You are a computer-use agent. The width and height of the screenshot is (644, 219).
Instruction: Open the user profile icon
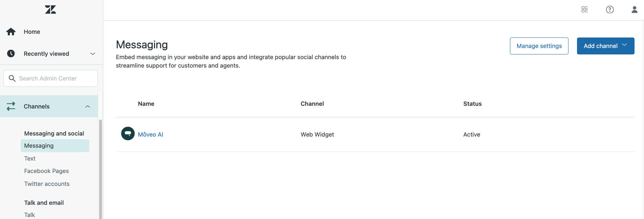point(634,9)
